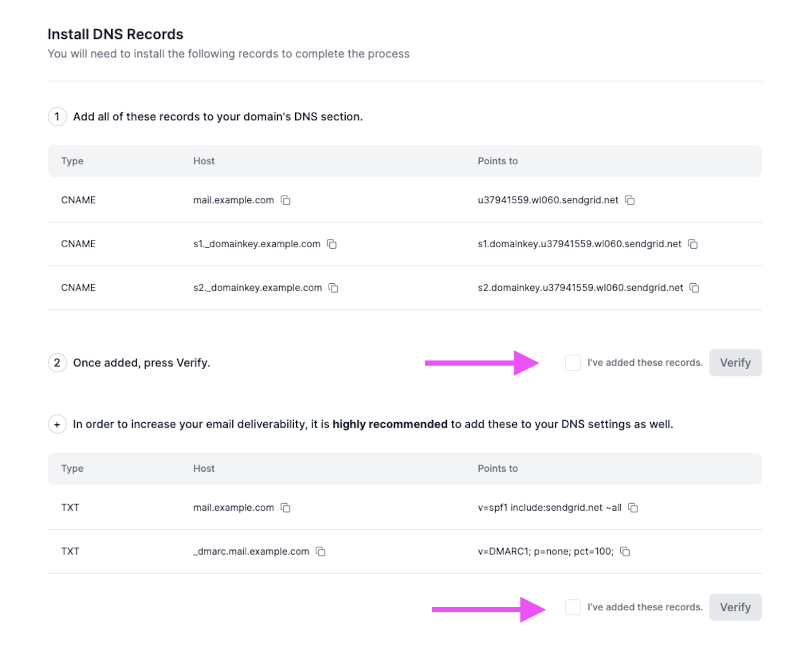Copy the u37941559.wl060.sendgrid.net points-to value
812x654 pixels.
point(631,200)
